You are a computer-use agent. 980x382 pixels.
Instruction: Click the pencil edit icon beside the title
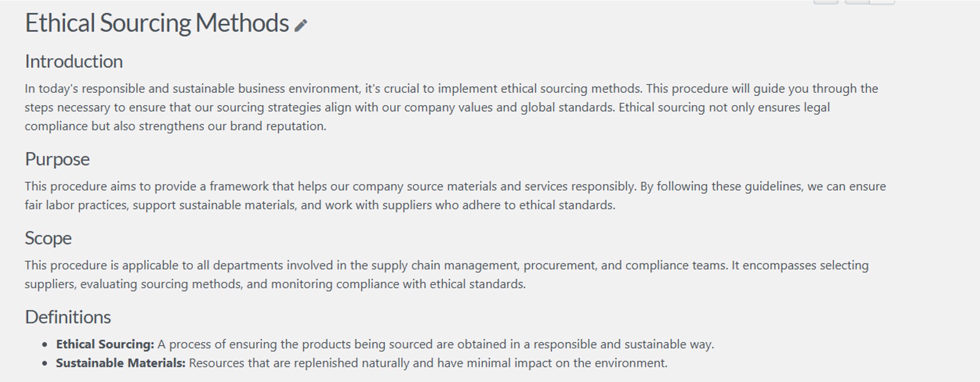(x=301, y=25)
